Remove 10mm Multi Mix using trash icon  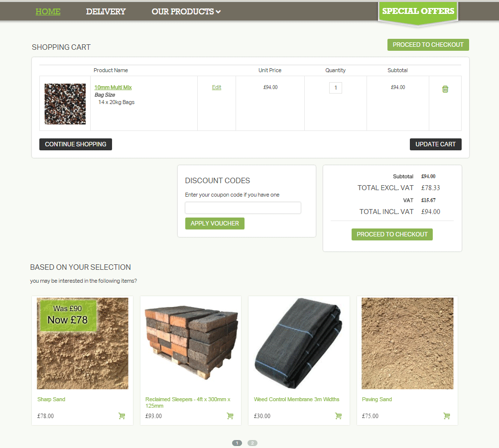(x=445, y=89)
